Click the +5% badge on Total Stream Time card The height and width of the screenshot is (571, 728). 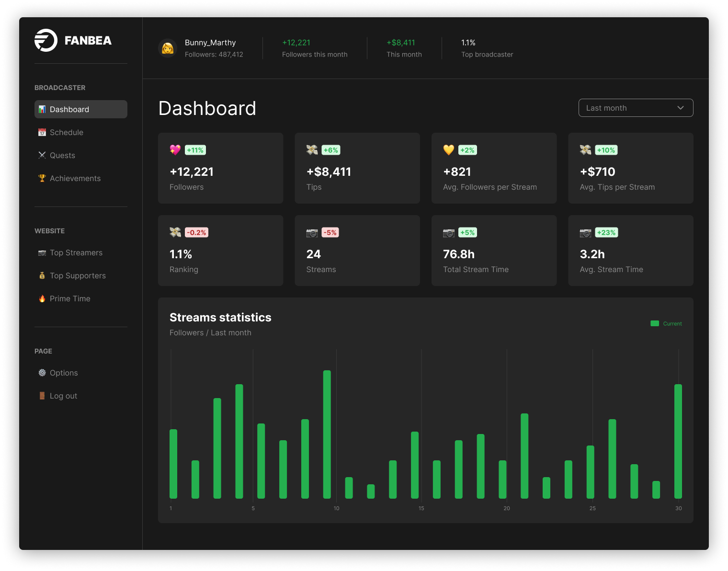[x=467, y=232]
